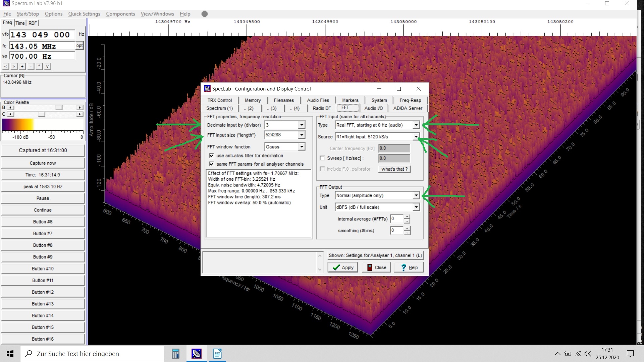Click the plus button under frequency fields

pos(22,66)
